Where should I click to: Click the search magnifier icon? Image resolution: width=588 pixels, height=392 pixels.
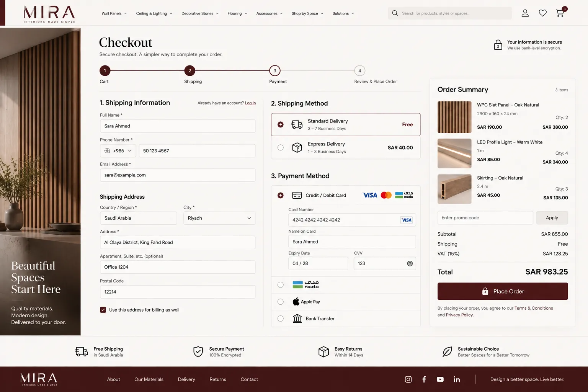pos(395,13)
